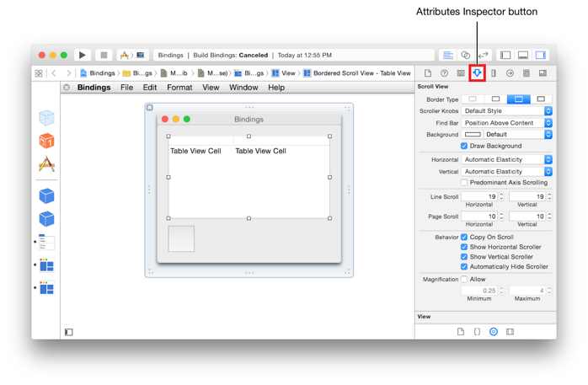Click Page Scroll Horizontal field
The image size is (588, 385).
point(479,217)
